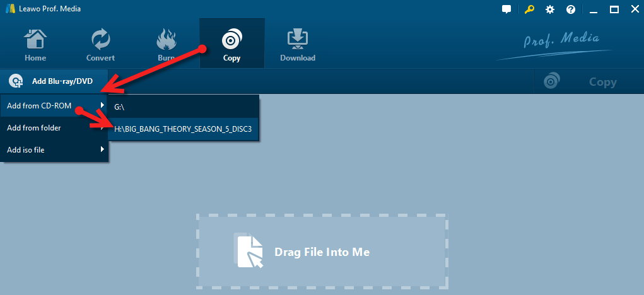
Task: Maximize the Leawo Prof. Media window
Action: coord(614,9)
